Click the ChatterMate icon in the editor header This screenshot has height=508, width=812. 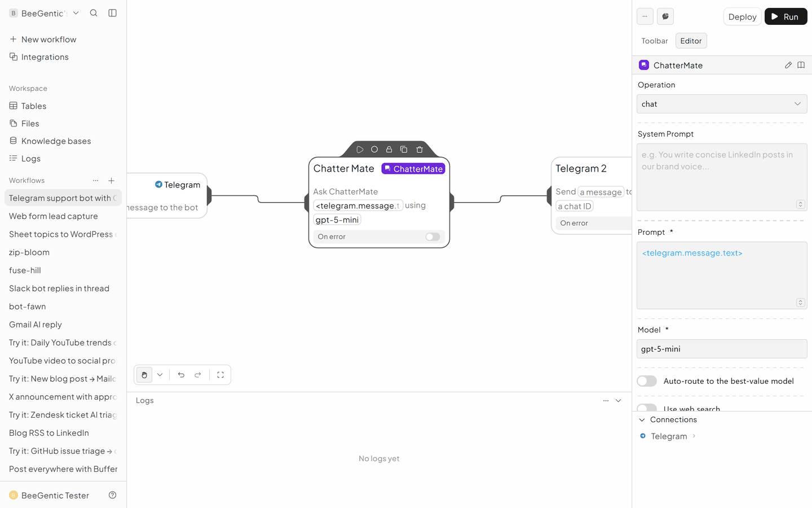click(x=644, y=65)
